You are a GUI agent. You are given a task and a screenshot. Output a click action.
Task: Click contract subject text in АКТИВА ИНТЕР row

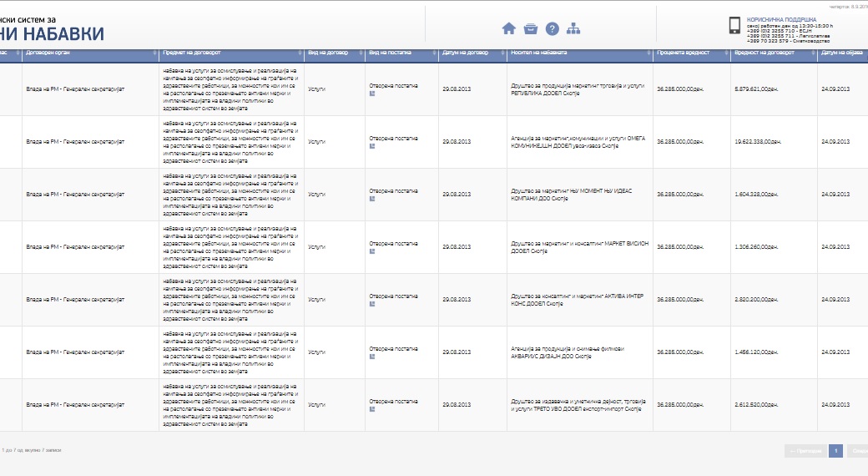tap(231, 300)
